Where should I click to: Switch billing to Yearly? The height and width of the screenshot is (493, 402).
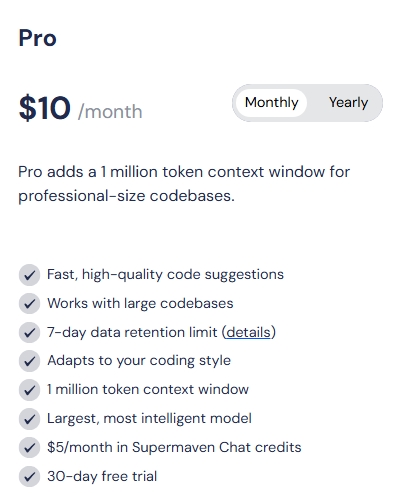348,103
